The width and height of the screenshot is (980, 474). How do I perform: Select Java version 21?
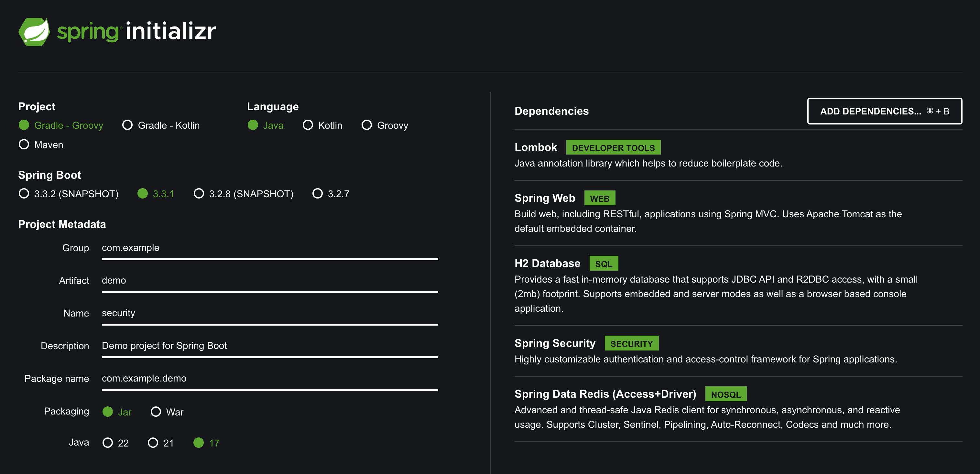(x=153, y=443)
